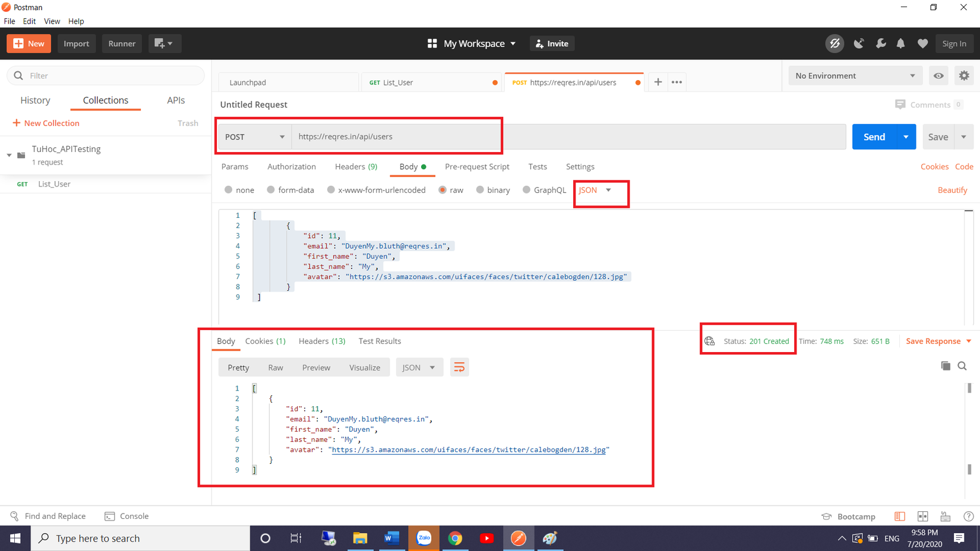Viewport: 980px width, 551px height.
Task: Open Chrome from the taskbar
Action: coord(455,539)
